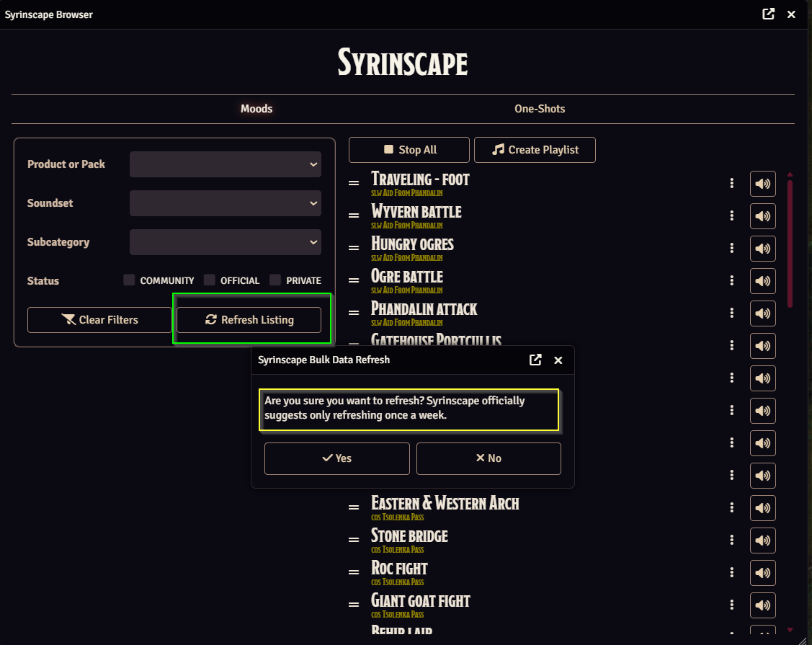Open the Product or Pack dropdown
The width and height of the screenshot is (812, 645).
(x=226, y=164)
